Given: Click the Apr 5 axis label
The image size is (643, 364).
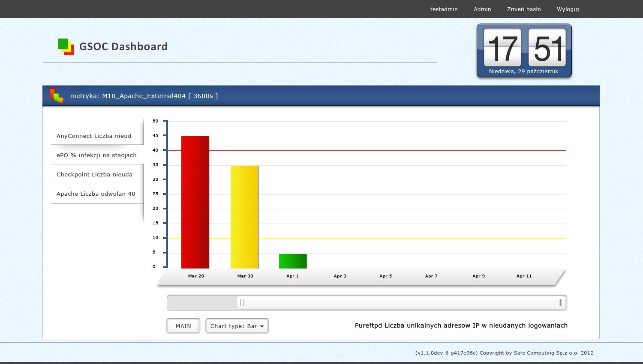Looking at the screenshot, I should 386,276.
